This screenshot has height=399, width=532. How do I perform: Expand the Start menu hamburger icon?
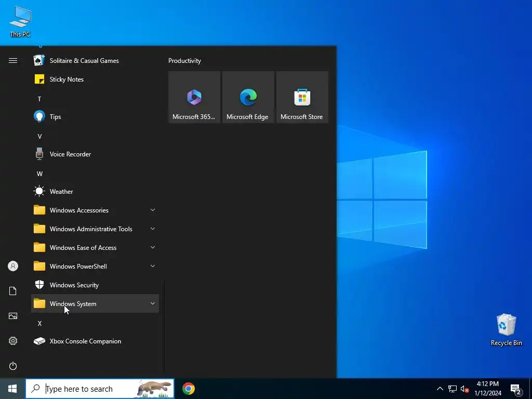coord(13,61)
